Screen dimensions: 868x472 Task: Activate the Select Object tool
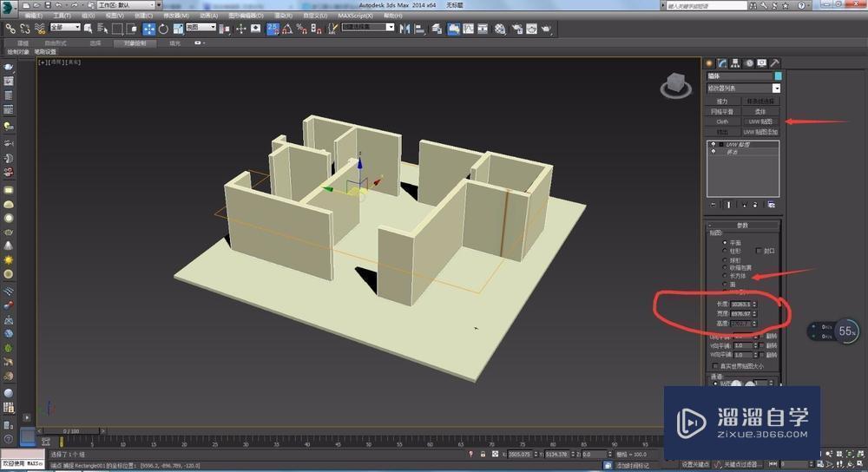pyautogui.click(x=88, y=29)
